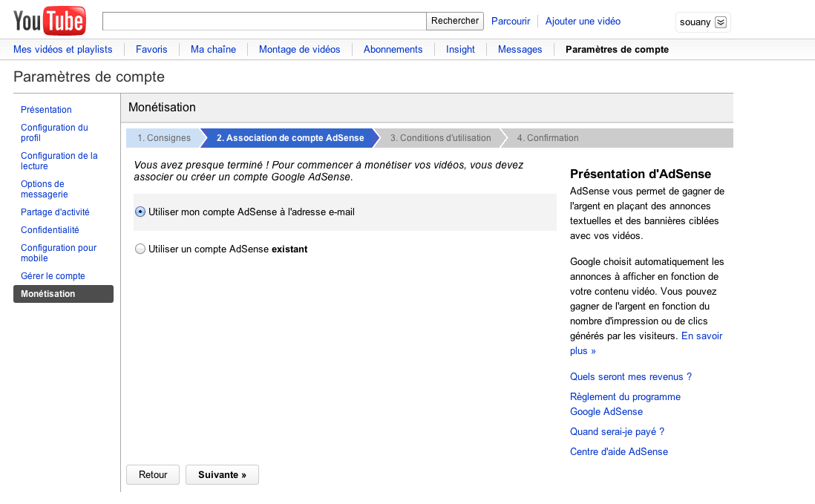Open the Parcourir link
815x504 pixels.
click(x=511, y=22)
